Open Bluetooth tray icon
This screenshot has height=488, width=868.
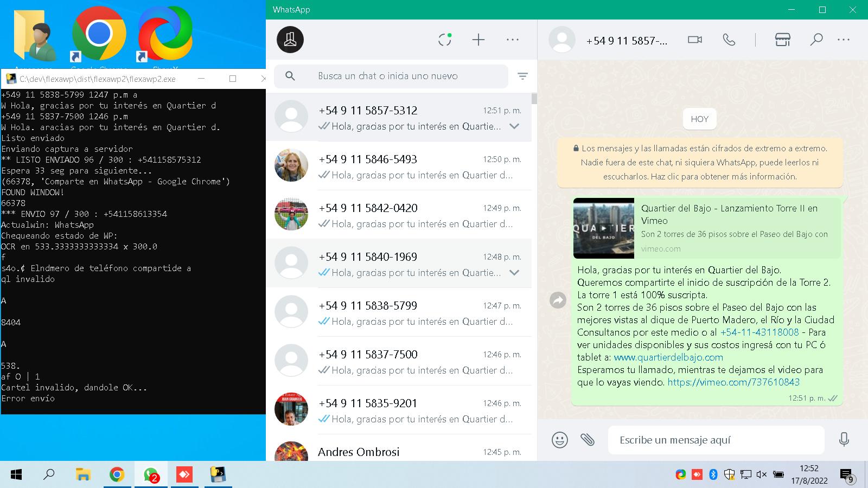coord(713,474)
